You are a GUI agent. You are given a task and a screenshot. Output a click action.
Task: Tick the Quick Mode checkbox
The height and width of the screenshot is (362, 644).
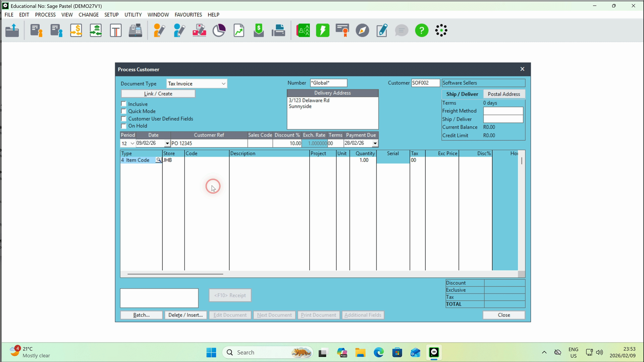pyautogui.click(x=124, y=111)
